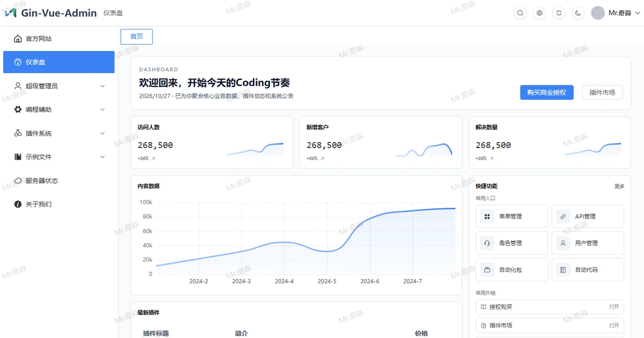The width and height of the screenshot is (644, 338).
Task: Click the 内容数据 chart title
Action: tap(149, 186)
